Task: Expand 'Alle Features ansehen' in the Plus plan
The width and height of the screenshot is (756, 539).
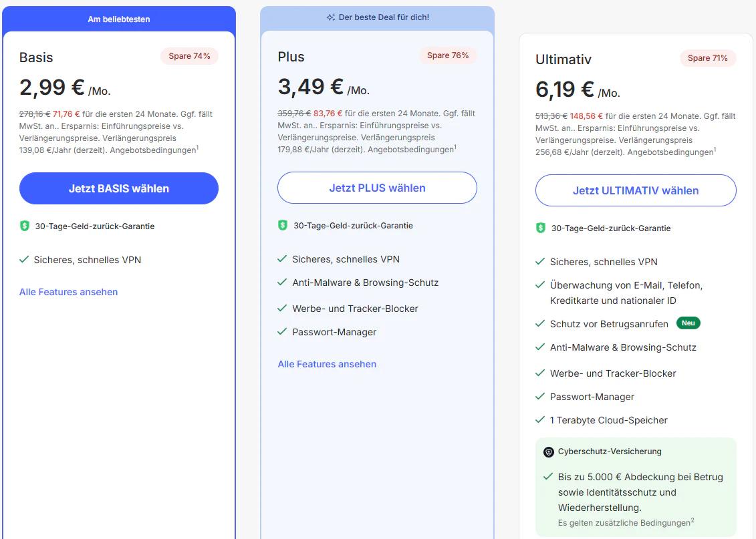Action: click(327, 365)
